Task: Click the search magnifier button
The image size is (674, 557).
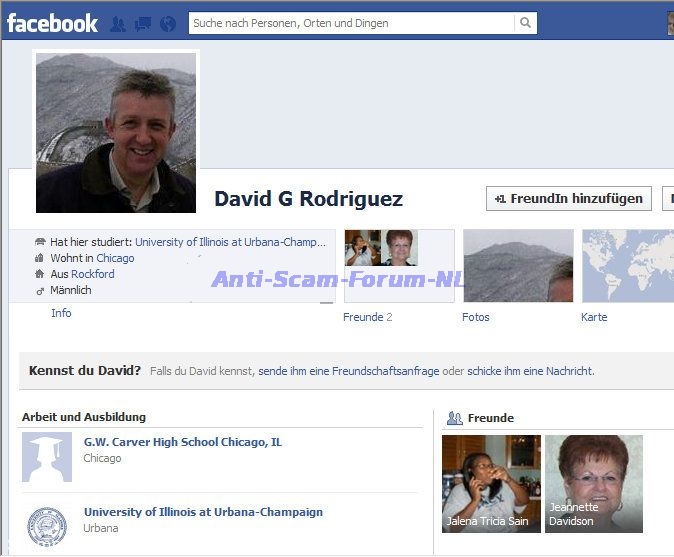Action: tap(525, 23)
